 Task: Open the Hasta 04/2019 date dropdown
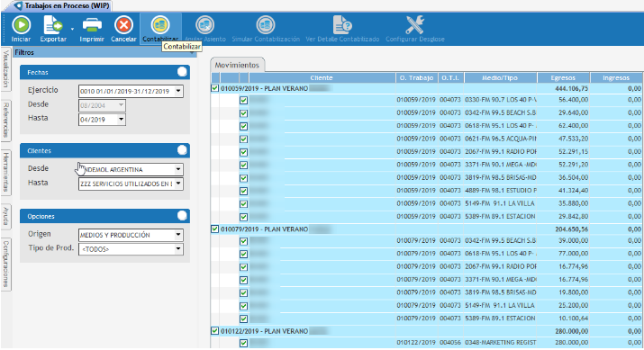(121, 120)
